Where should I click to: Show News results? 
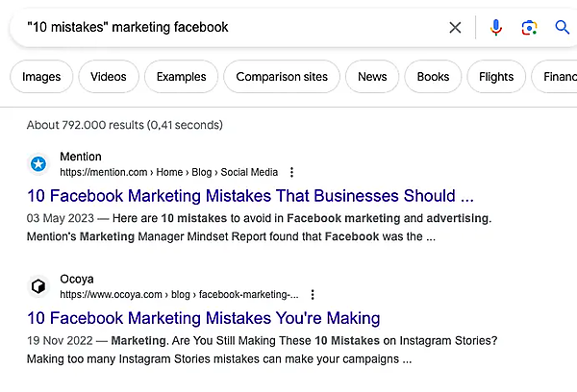click(x=372, y=77)
